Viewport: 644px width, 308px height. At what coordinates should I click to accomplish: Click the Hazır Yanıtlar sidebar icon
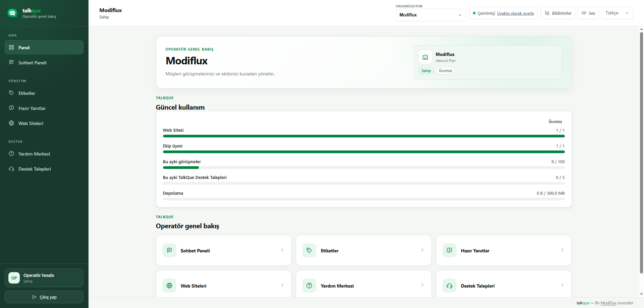pos(11,108)
